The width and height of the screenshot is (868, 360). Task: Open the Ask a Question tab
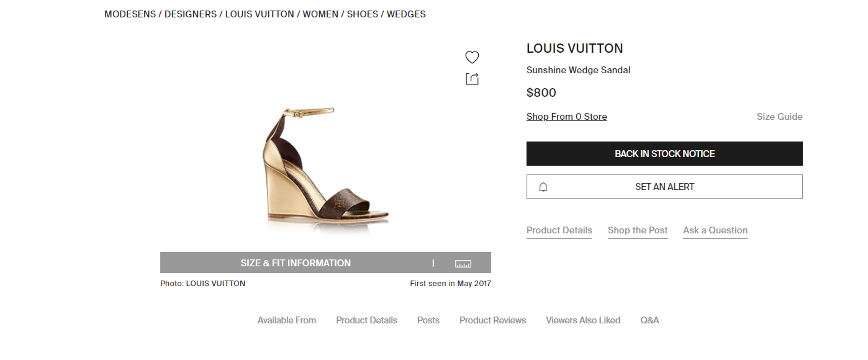click(x=715, y=230)
